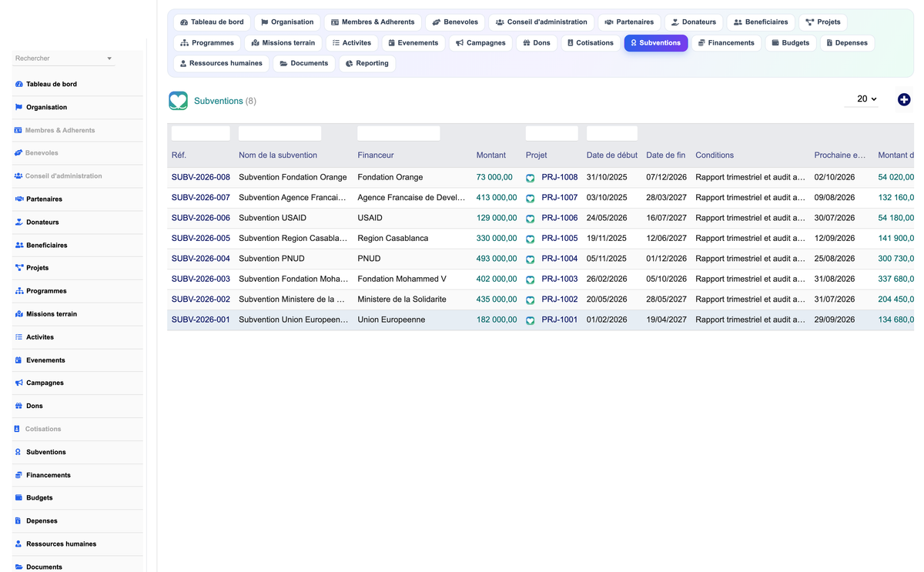Click the Missions terrain icon in sidebar
The width and height of the screenshot is (924, 572).
[18, 314]
